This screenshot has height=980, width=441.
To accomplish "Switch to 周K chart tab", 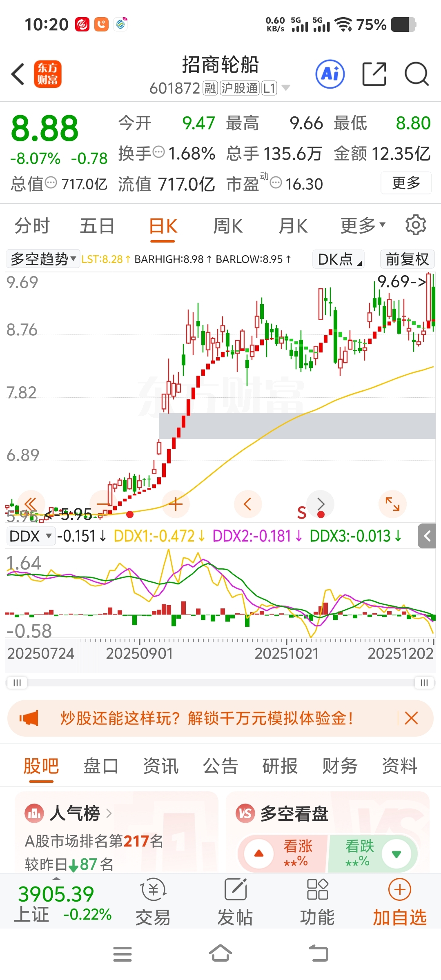I will click(228, 225).
